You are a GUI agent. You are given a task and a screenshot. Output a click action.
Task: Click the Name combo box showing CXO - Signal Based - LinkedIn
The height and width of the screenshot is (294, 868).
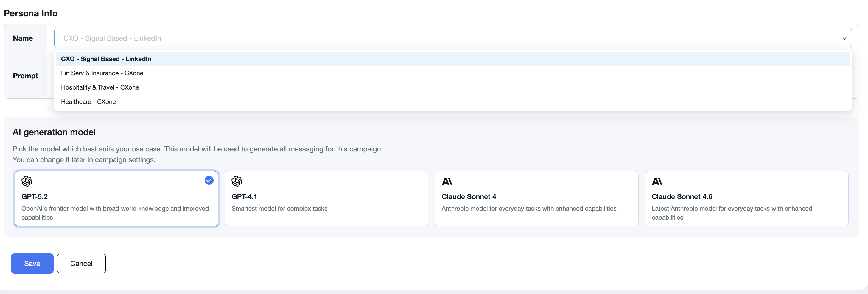(453, 38)
